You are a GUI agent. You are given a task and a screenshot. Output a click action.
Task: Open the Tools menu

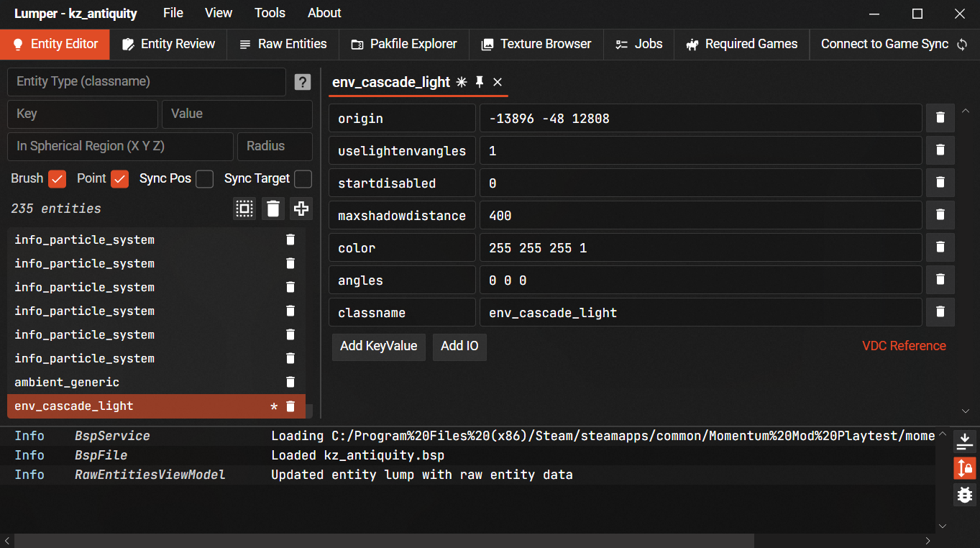tap(270, 13)
